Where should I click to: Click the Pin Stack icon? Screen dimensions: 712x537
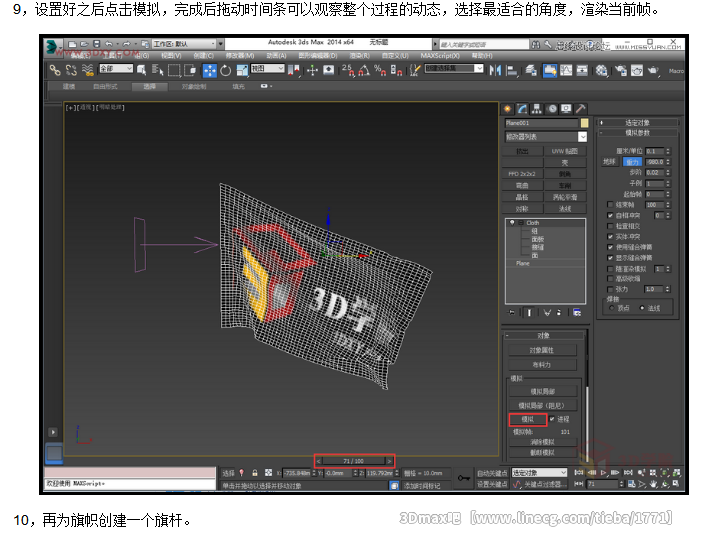point(512,312)
